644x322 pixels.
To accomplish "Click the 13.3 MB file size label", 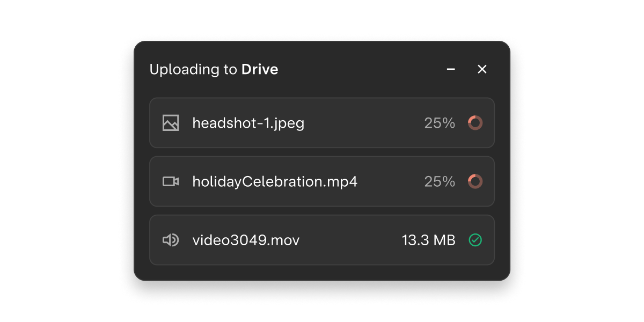I will (x=429, y=240).
